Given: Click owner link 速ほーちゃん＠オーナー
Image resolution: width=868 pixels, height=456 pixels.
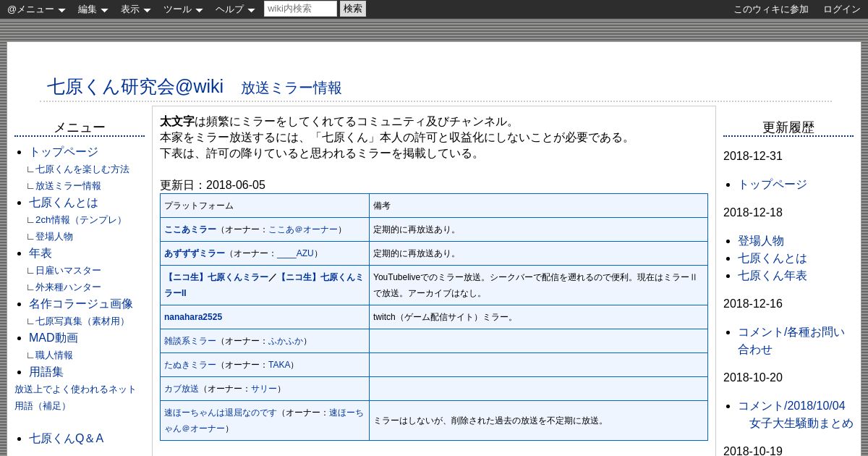Looking at the screenshot, I should [x=264, y=421].
